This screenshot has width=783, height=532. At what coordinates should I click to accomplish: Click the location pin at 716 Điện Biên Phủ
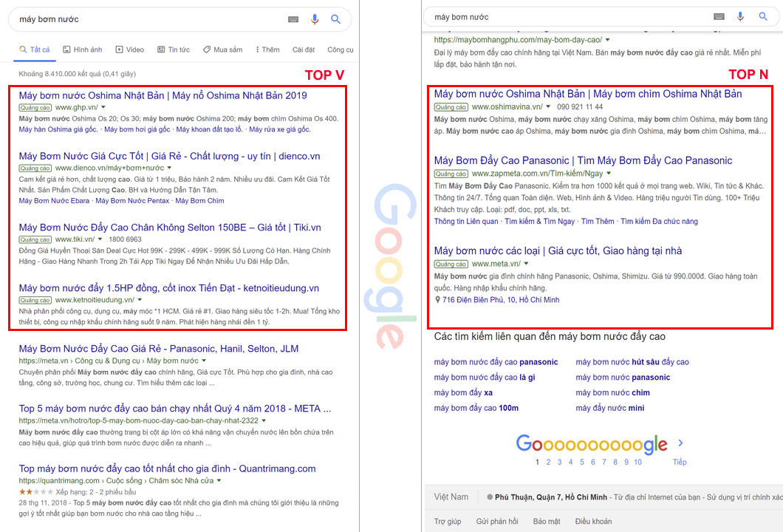click(437, 300)
